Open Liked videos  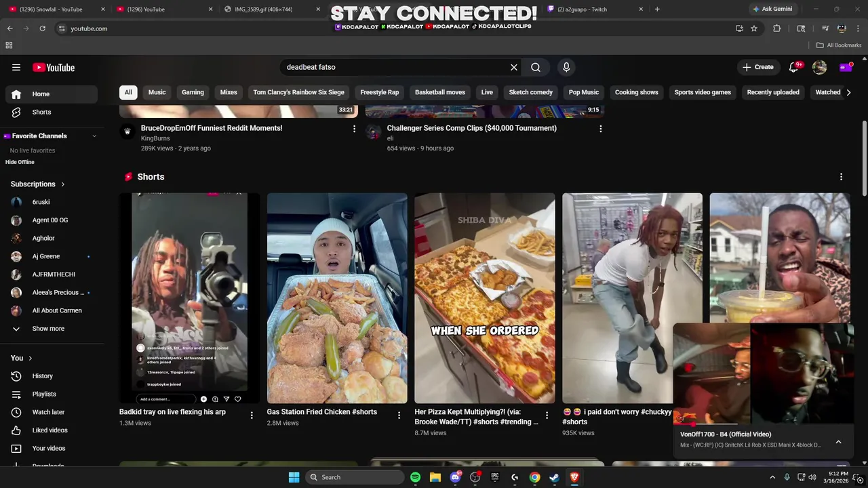coord(51,430)
